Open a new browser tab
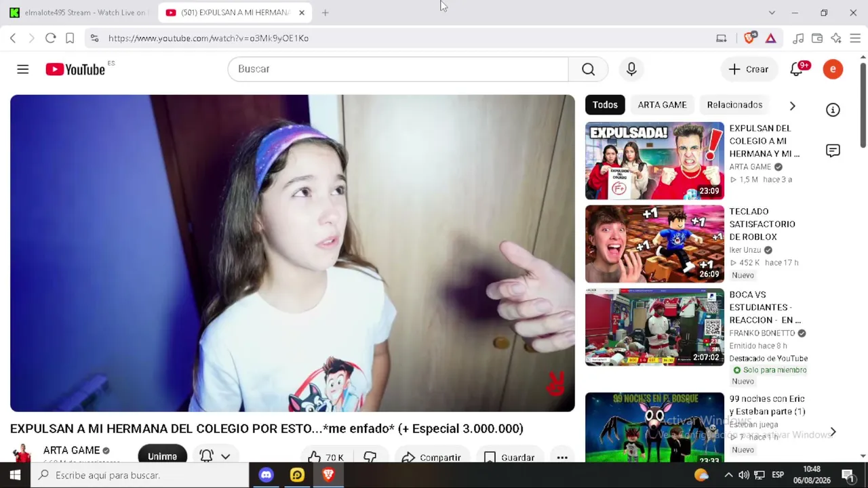 tap(325, 12)
